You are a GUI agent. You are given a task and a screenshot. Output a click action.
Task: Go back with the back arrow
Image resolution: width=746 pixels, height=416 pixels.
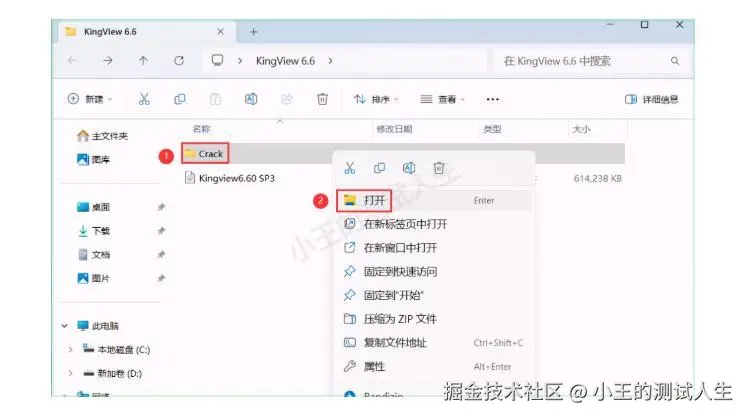click(72, 60)
